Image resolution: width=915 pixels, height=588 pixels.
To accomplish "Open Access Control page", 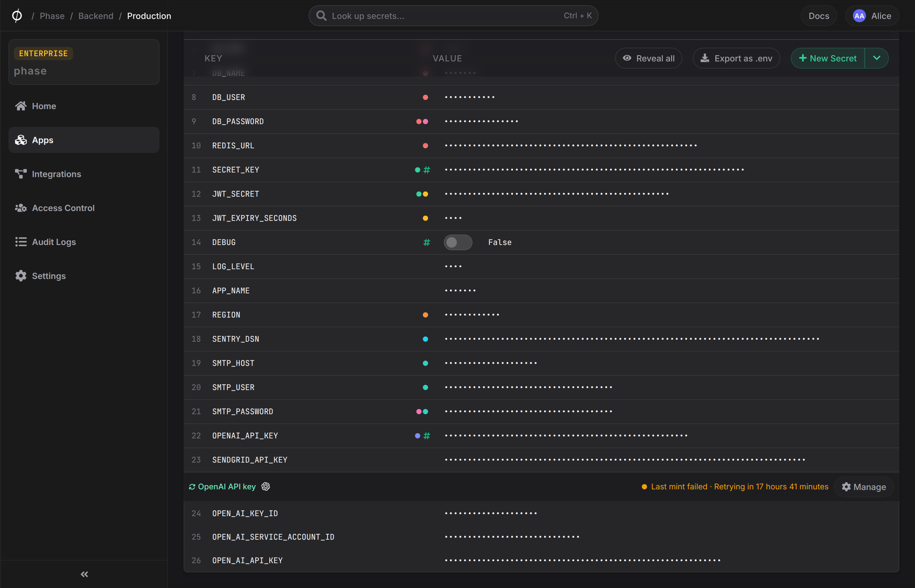I will 84,208.
